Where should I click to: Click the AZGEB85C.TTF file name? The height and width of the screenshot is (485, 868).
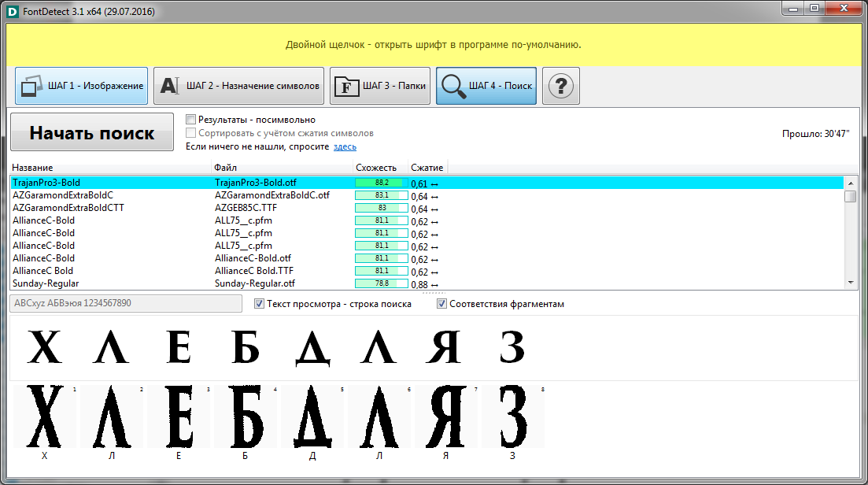[246, 208]
